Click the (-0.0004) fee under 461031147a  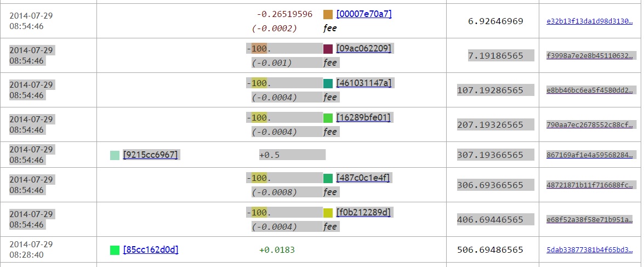click(x=275, y=98)
